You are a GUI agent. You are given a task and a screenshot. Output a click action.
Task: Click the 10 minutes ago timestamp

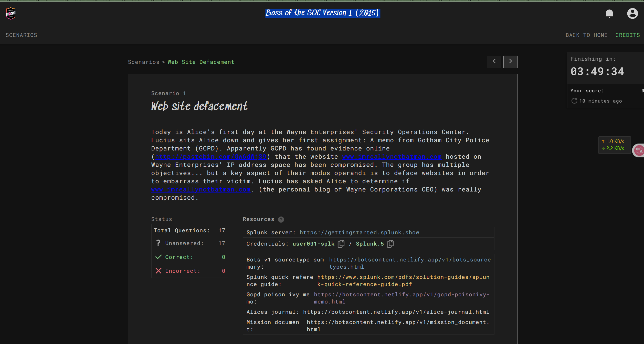pos(600,101)
